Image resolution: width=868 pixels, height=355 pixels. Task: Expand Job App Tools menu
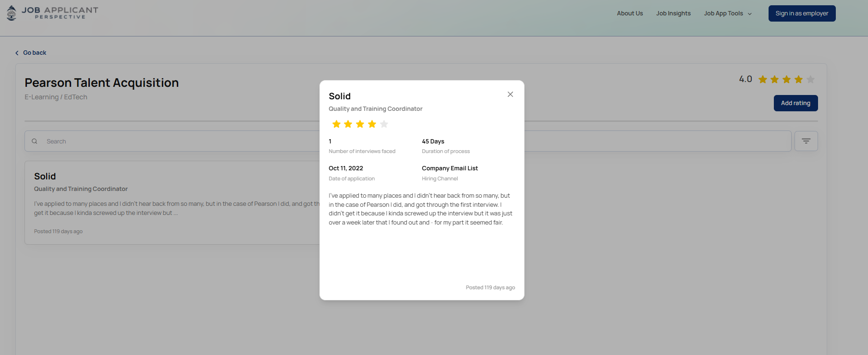coord(728,13)
